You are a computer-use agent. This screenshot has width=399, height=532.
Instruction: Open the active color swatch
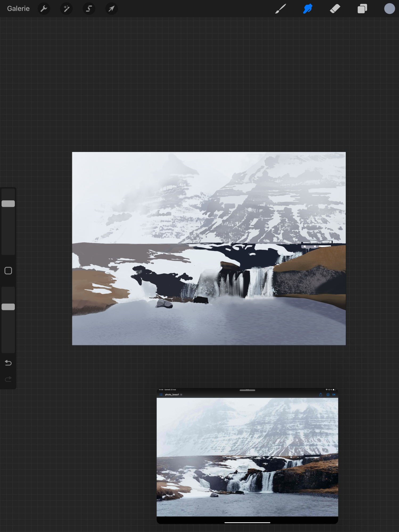point(389,9)
